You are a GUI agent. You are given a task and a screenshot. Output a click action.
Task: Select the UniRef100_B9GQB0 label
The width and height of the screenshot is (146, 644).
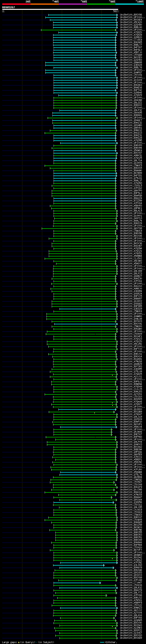(131, 329)
